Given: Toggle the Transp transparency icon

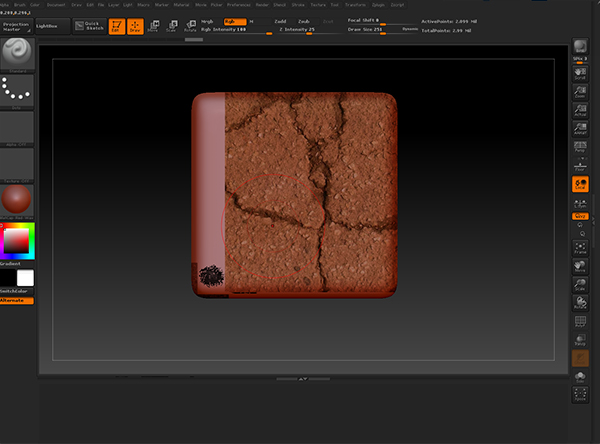Looking at the screenshot, I should [580, 340].
